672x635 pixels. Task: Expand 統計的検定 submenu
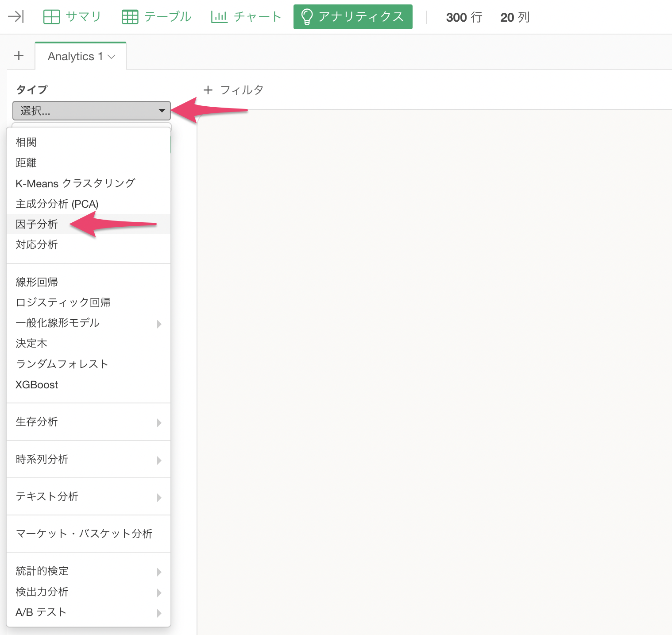[89, 571]
